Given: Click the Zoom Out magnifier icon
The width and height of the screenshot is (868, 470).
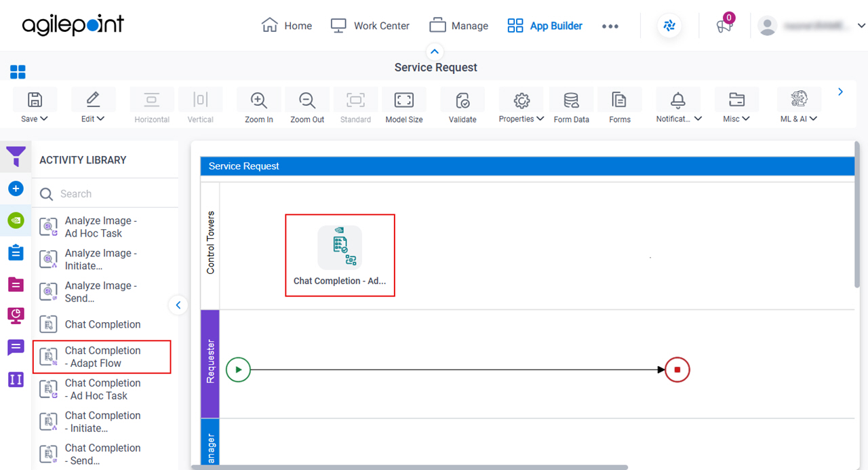Looking at the screenshot, I should pyautogui.click(x=307, y=100).
